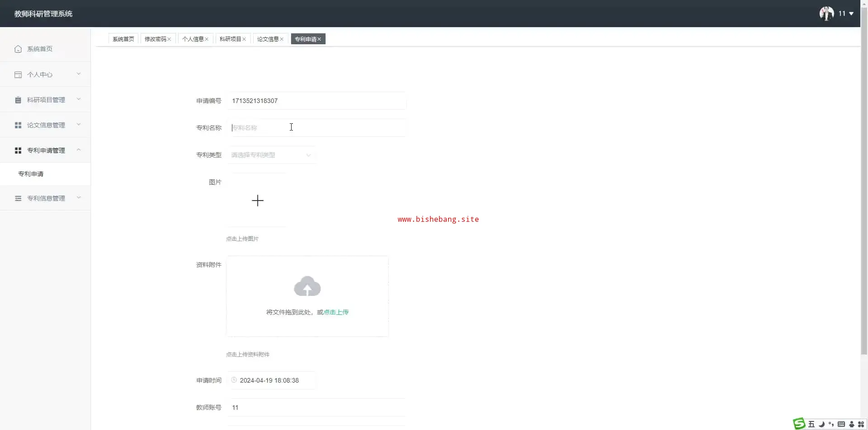Viewport: 868px width, 430px height.
Task: Select the 专利申请管理 sidebar menu
Action: click(45, 150)
